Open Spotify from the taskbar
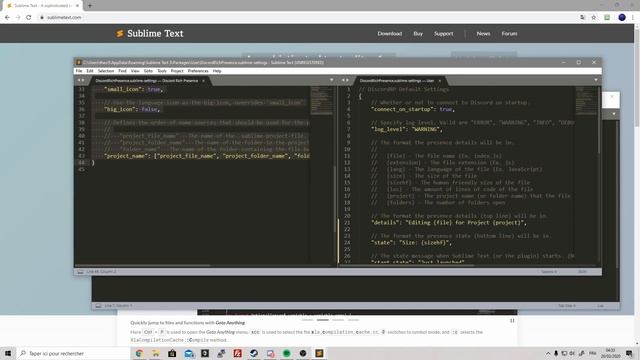640x360 pixels. pyautogui.click(x=287, y=353)
